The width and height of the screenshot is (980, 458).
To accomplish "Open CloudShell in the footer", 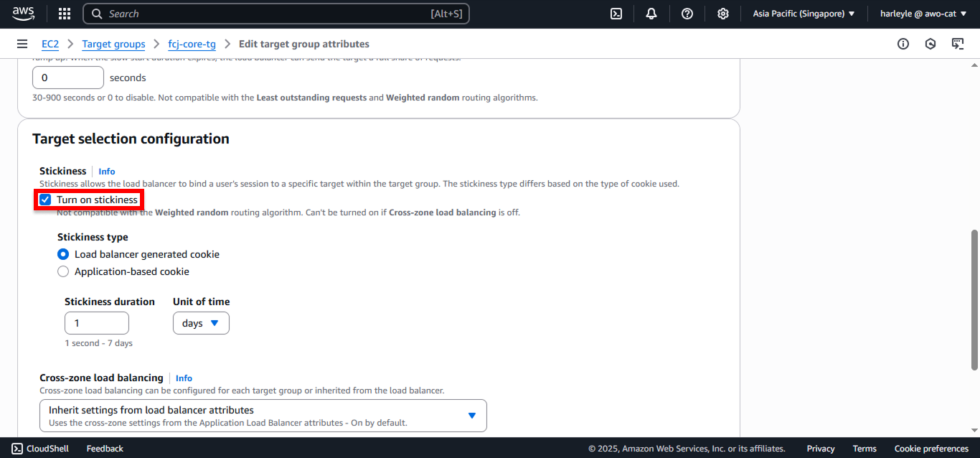I will point(40,449).
